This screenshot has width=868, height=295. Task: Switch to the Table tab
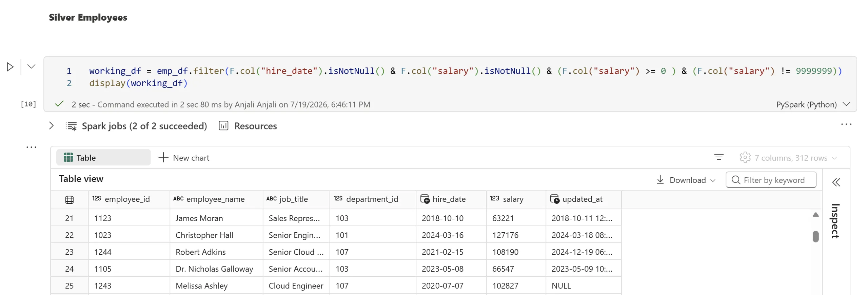(103, 158)
